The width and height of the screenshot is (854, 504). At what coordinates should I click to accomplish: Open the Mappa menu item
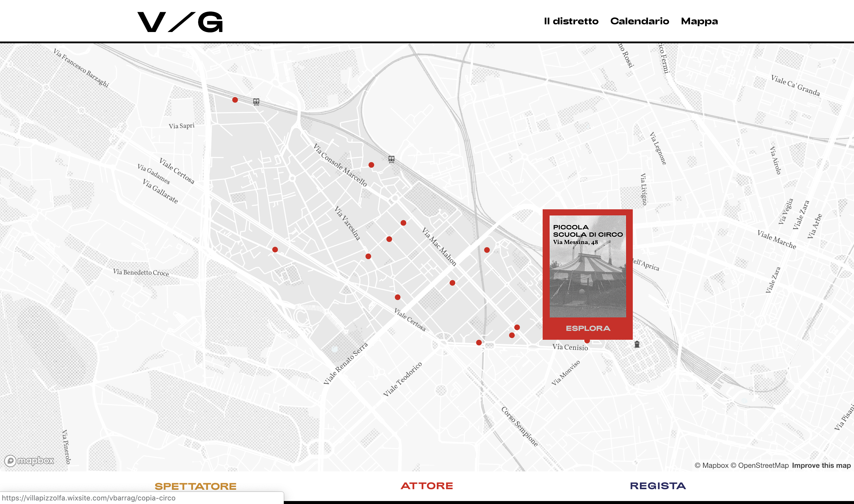click(x=700, y=21)
